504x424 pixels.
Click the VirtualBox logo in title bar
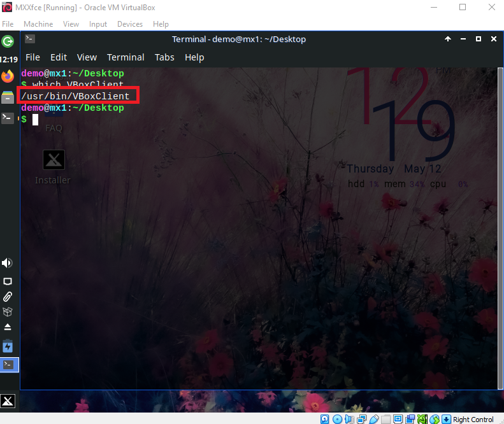coord(7,7)
